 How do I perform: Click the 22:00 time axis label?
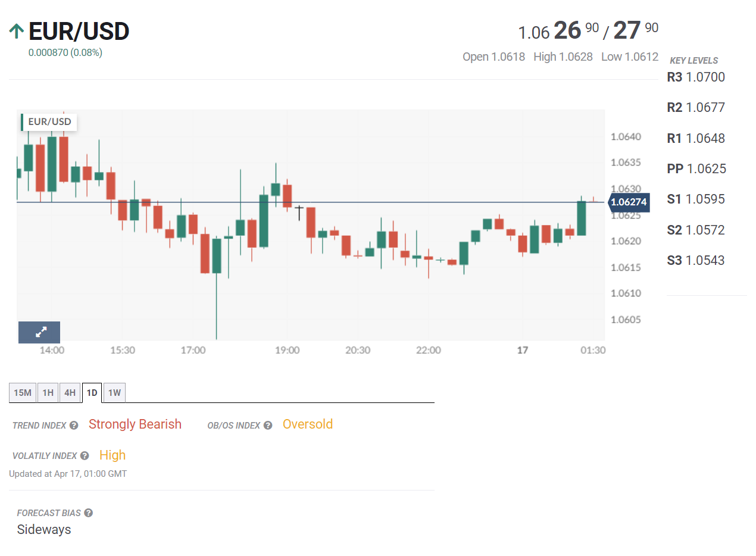(429, 351)
